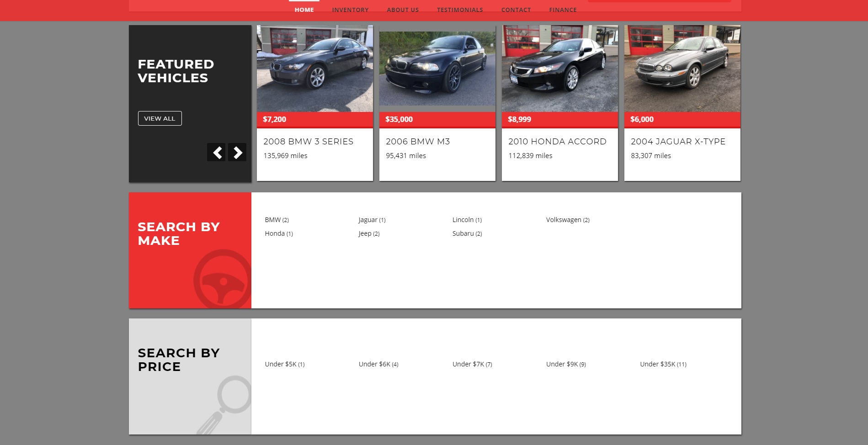868x445 pixels.
Task: Click the 95,431 miles text
Action: (x=406, y=156)
